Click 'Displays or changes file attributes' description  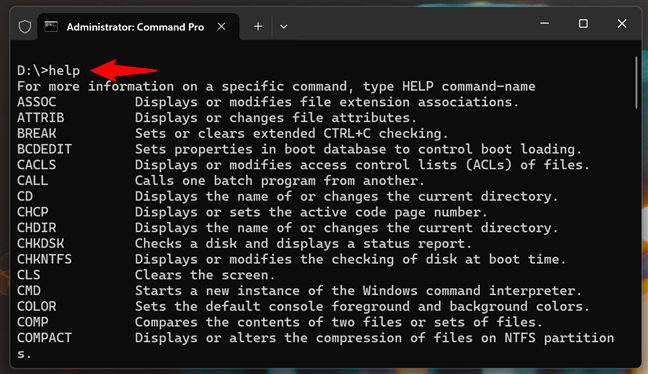(x=275, y=118)
